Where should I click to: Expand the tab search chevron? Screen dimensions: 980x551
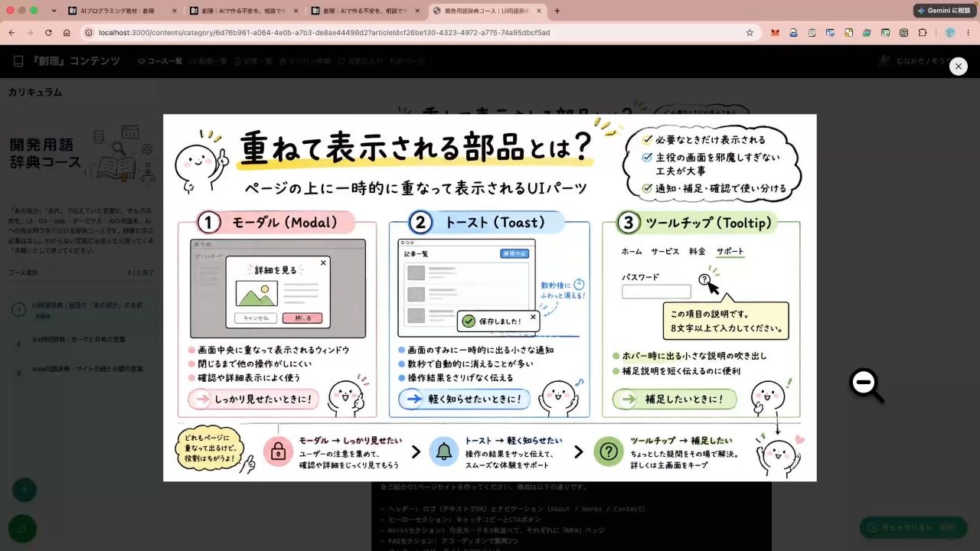pos(54,11)
